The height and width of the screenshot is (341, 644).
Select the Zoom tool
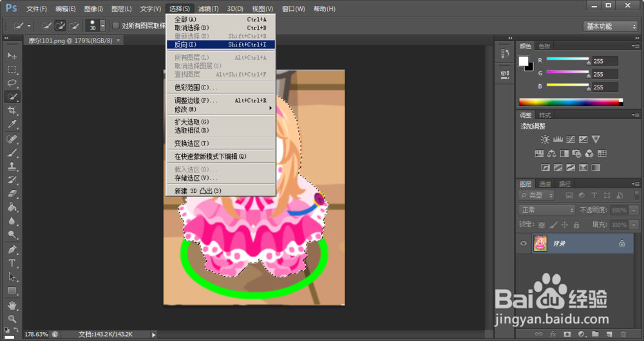click(x=12, y=318)
